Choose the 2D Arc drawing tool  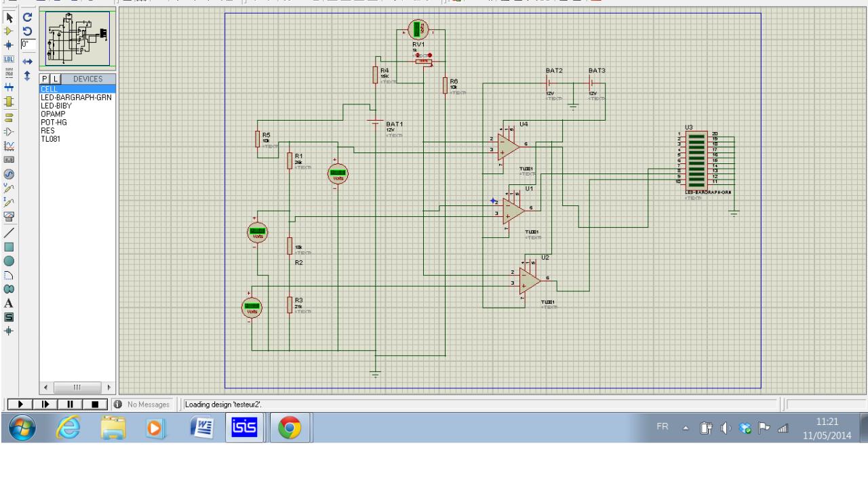coord(9,275)
